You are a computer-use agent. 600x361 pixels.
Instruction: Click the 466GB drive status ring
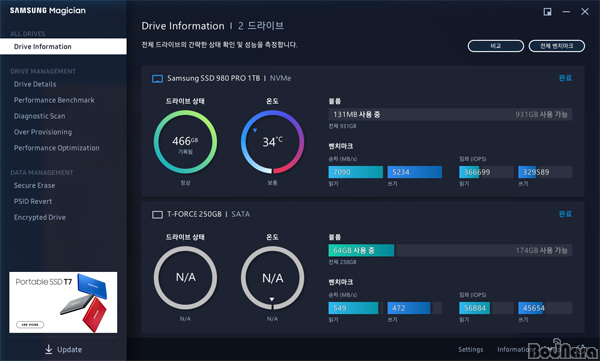coord(185,142)
